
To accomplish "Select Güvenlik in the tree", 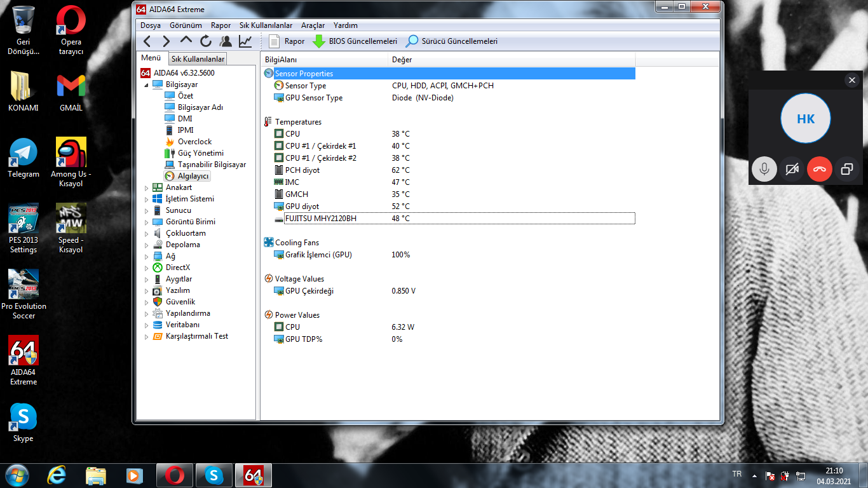I will tap(180, 302).
